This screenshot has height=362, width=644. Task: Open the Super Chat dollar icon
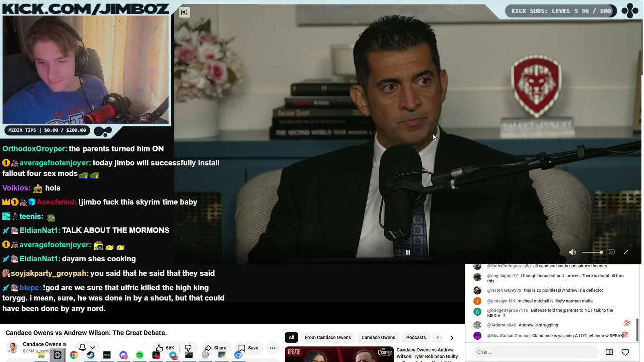609,352
